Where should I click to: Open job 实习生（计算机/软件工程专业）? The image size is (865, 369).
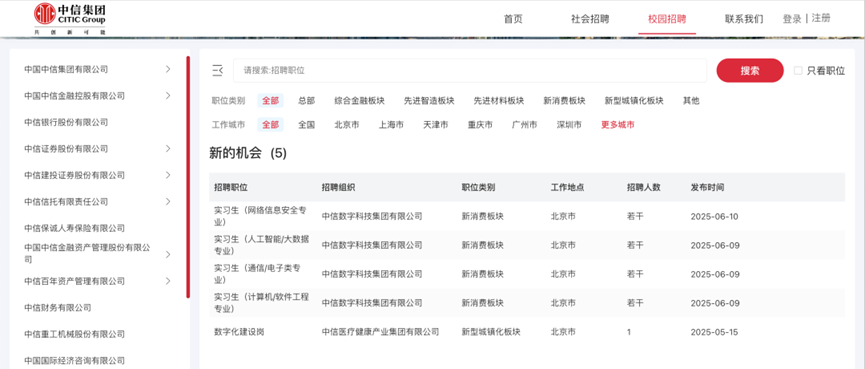tap(261, 302)
